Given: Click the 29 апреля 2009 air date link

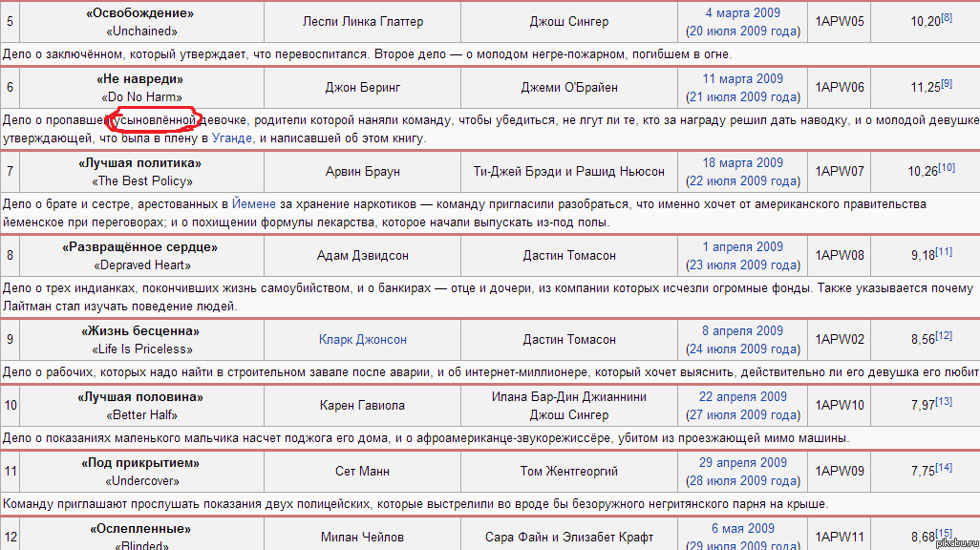Looking at the screenshot, I should point(742,463).
